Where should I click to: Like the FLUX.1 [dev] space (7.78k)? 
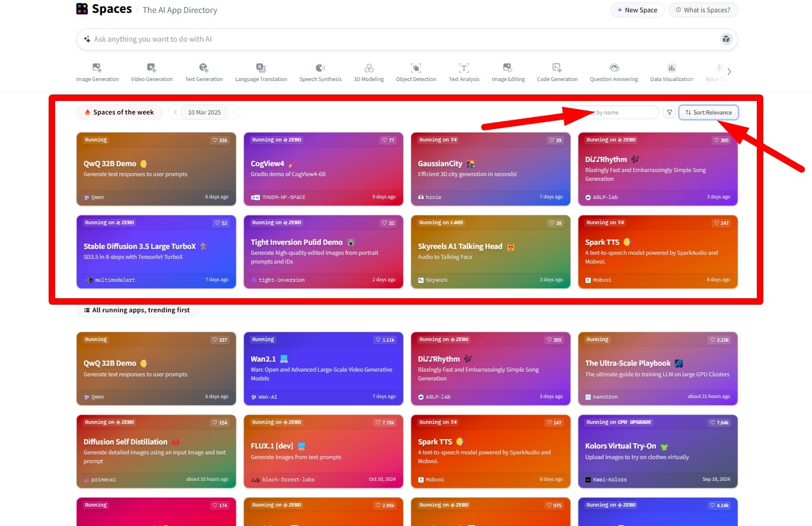[x=385, y=423]
